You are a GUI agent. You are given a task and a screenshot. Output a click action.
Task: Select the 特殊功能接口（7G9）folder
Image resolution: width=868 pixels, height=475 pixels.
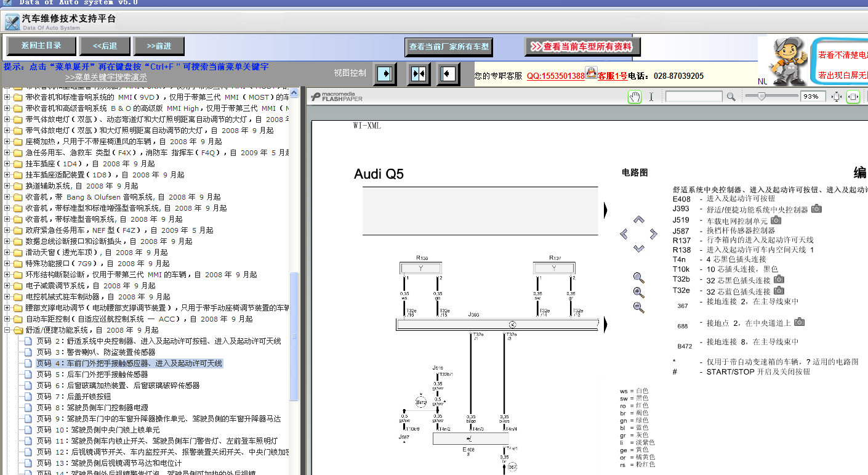tap(97, 264)
